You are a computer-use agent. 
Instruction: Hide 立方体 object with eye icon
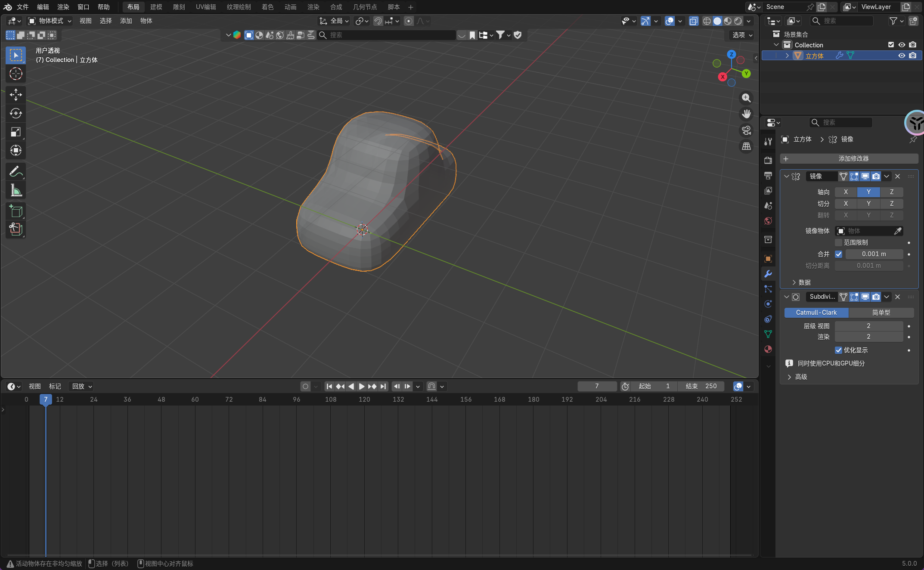point(901,56)
